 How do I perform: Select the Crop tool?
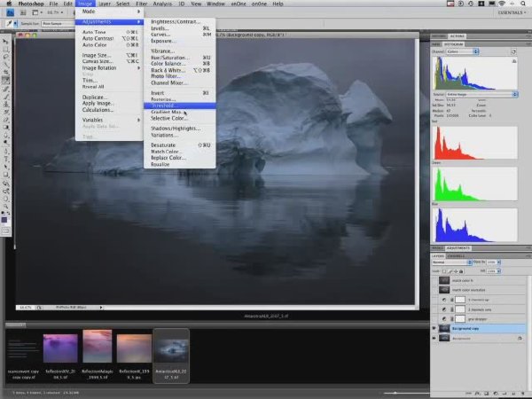[x=6, y=73]
